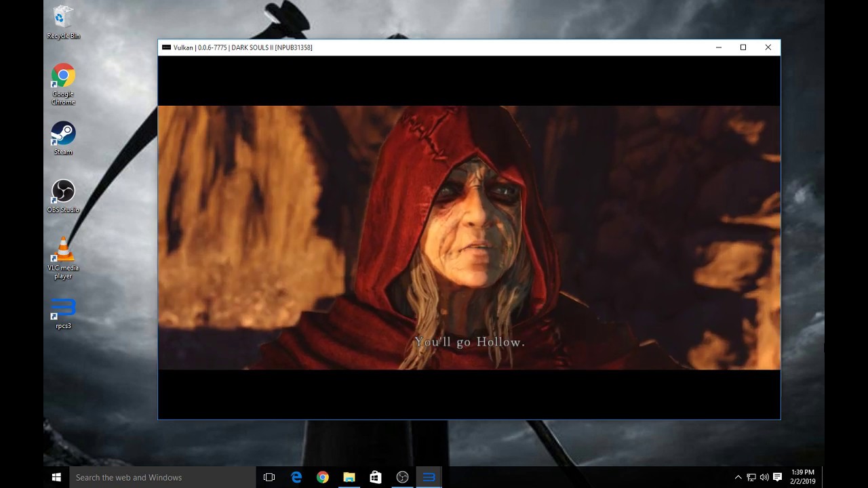Open the VLC media player shortcut
The height and width of the screenshot is (488, 868).
coord(63,258)
